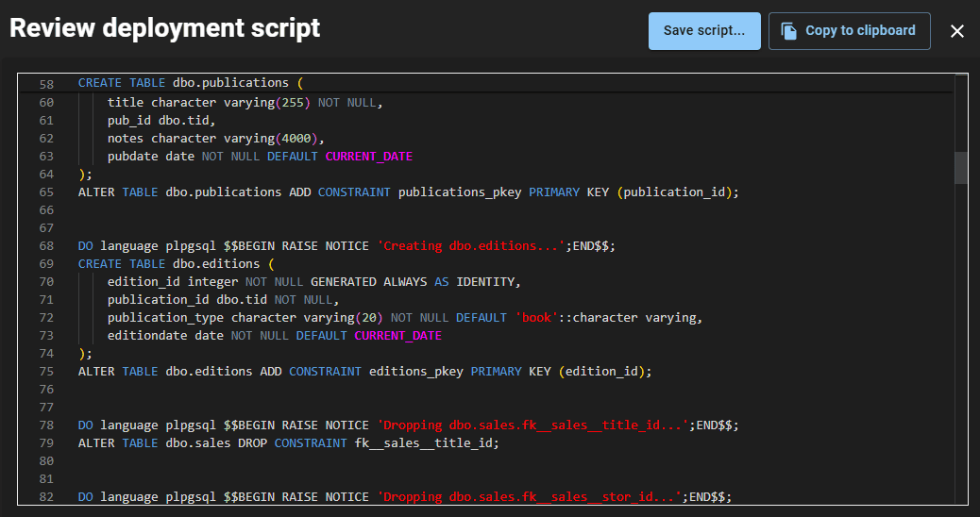Close the Review deployment script dialog

coord(957,31)
